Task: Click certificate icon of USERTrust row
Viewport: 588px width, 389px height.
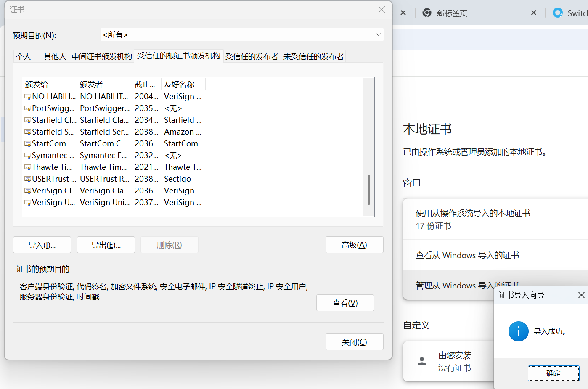Action: click(x=28, y=179)
